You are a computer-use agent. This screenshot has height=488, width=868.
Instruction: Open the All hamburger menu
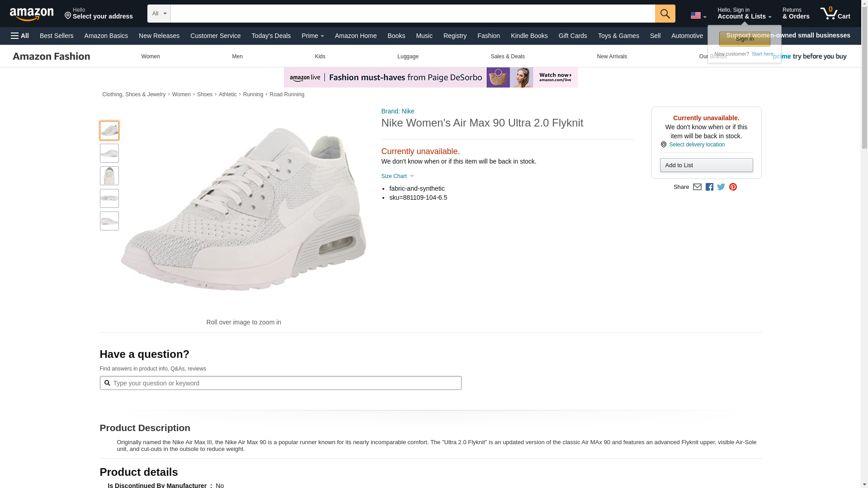tap(20, 36)
